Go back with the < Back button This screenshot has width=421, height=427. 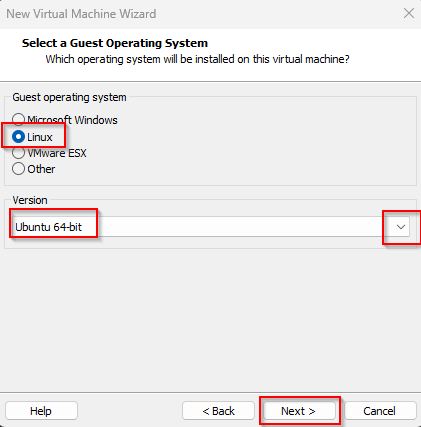click(x=219, y=411)
